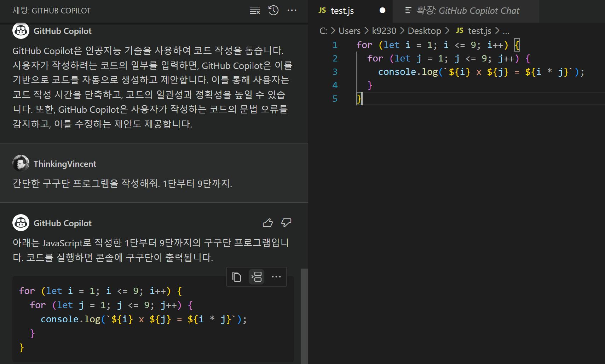Click the console.log line in the chat code block
The height and width of the screenshot is (364, 605).
point(144,319)
